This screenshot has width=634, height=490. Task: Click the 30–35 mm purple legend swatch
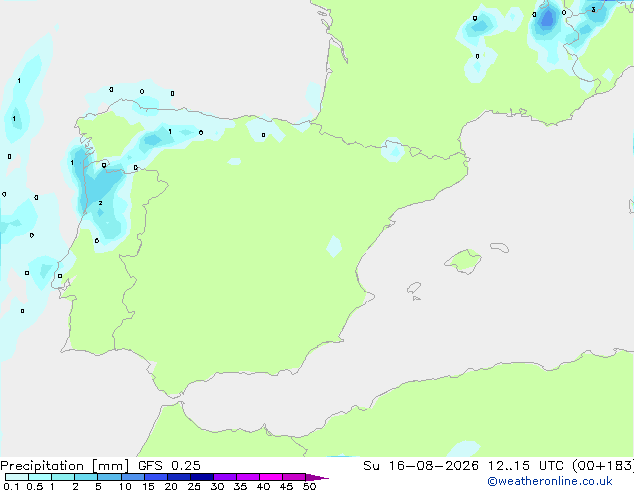click(x=224, y=477)
